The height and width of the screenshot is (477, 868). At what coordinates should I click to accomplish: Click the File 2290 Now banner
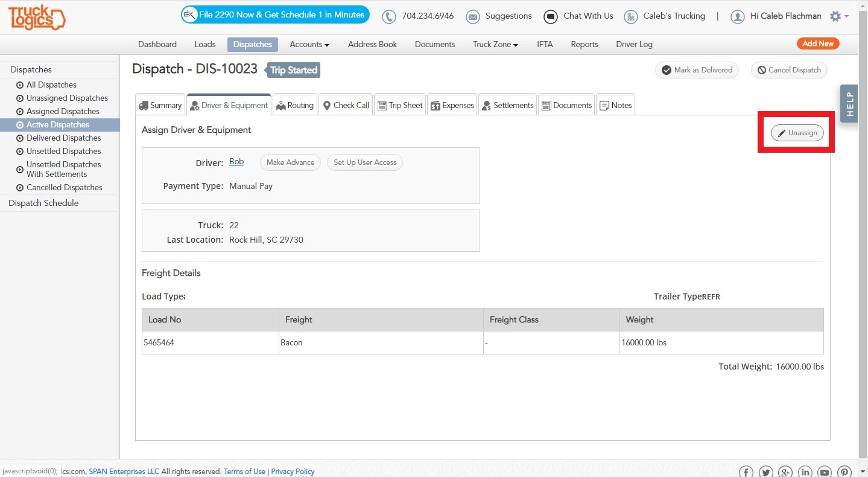[x=275, y=14]
